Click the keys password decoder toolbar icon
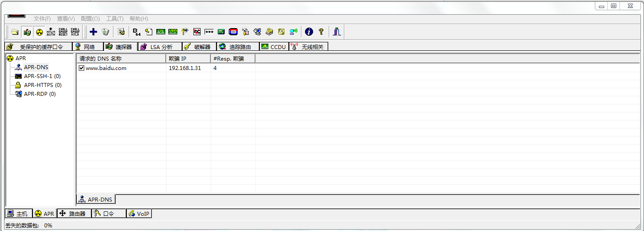Image resolution: width=644 pixels, height=231 pixels. pos(185,32)
